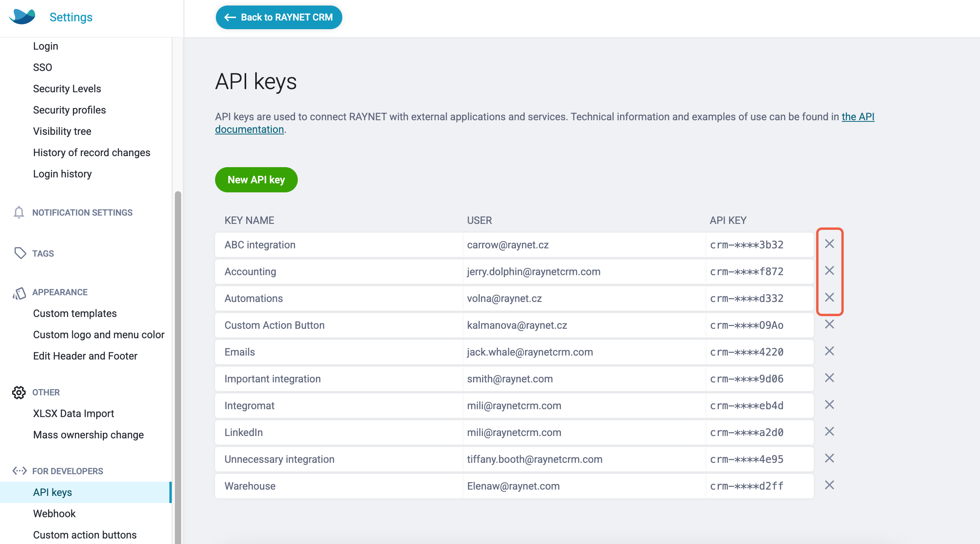Screen dimensions: 980x544
Task: Click the USER column header
Action: point(479,220)
